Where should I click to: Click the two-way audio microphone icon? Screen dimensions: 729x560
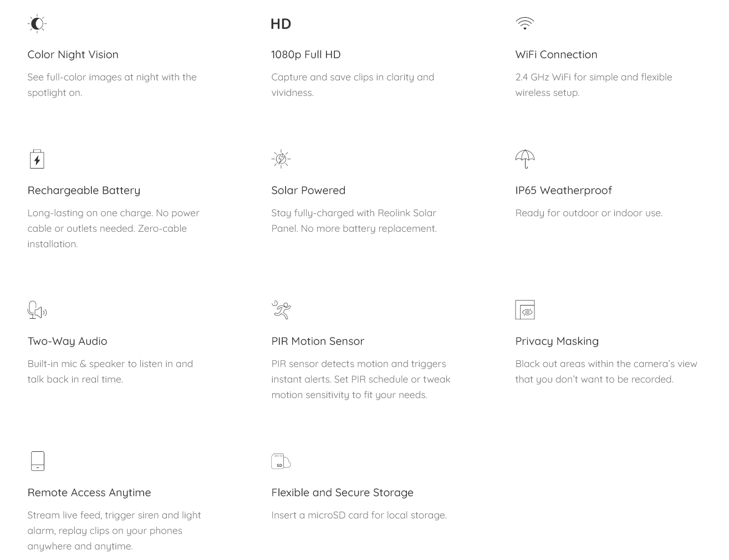pyautogui.click(x=37, y=310)
